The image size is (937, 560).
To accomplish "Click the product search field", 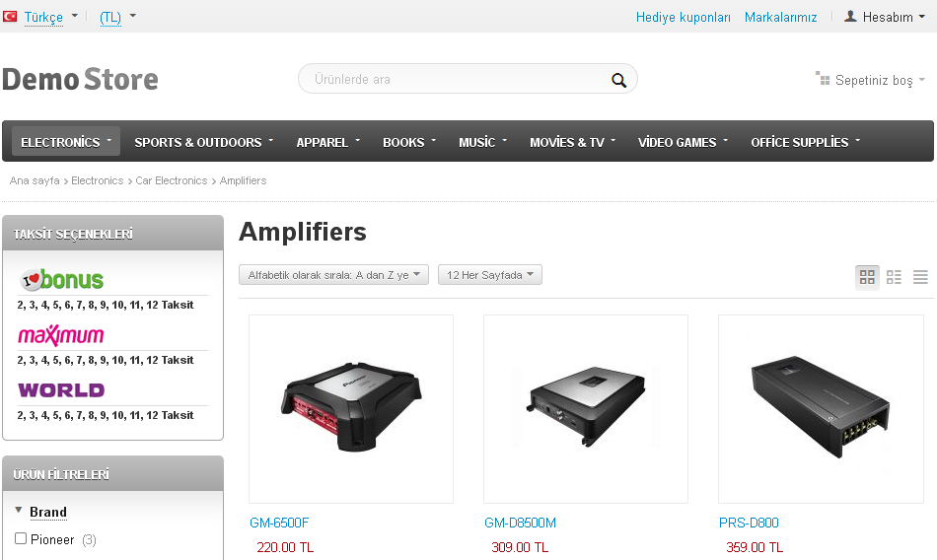I will [461, 79].
